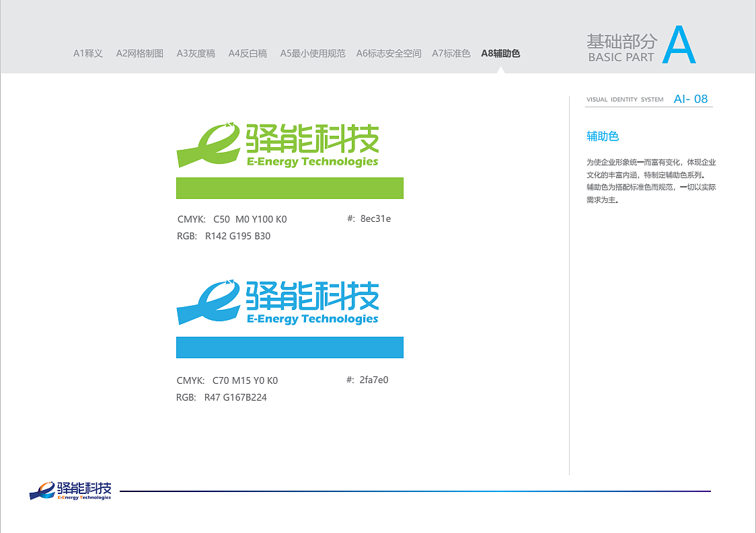The width and height of the screenshot is (756, 533).
Task: Switch to the A6标志安全空间 tab
Action: pyautogui.click(x=389, y=54)
